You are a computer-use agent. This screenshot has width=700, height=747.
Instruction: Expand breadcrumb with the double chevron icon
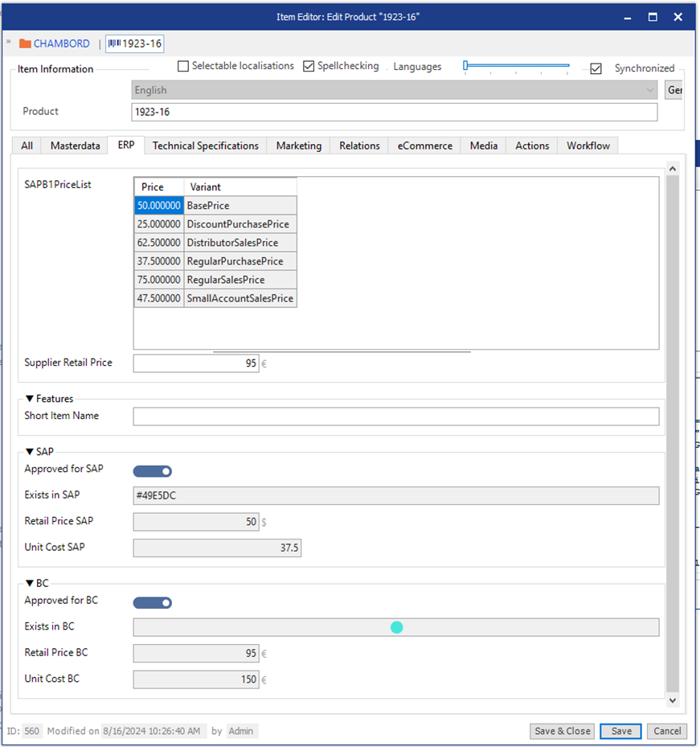coord(8,42)
